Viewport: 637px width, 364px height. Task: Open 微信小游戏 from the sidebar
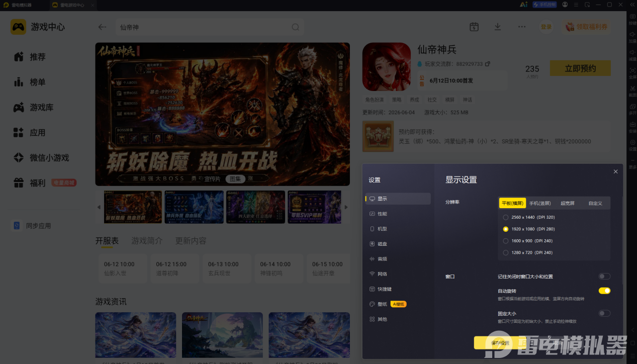pyautogui.click(x=41, y=158)
